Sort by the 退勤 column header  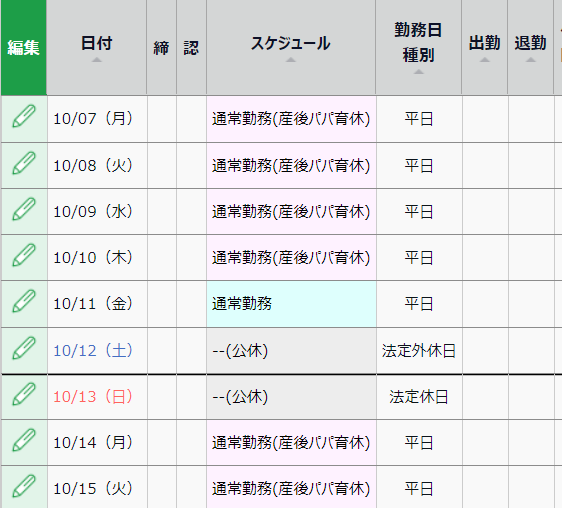tap(530, 47)
